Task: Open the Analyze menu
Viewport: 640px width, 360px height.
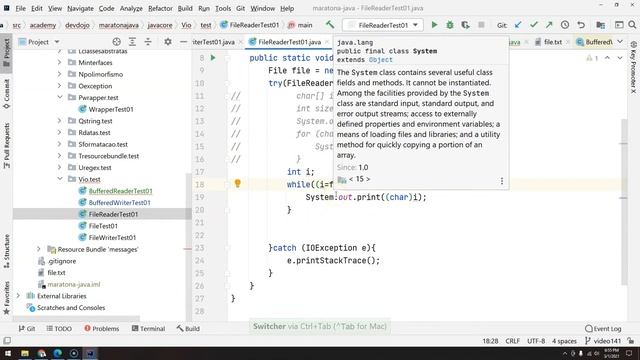Action: point(131,8)
